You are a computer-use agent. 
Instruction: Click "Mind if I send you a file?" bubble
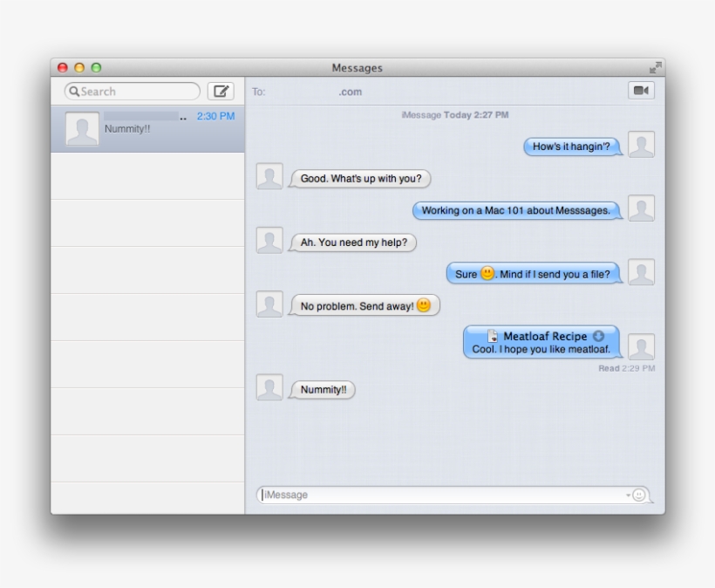point(534,274)
